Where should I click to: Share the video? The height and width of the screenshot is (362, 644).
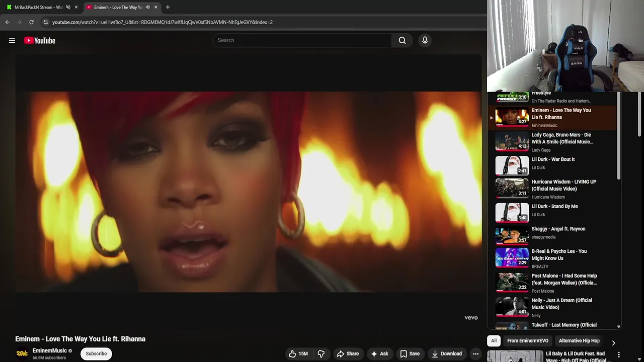click(348, 353)
